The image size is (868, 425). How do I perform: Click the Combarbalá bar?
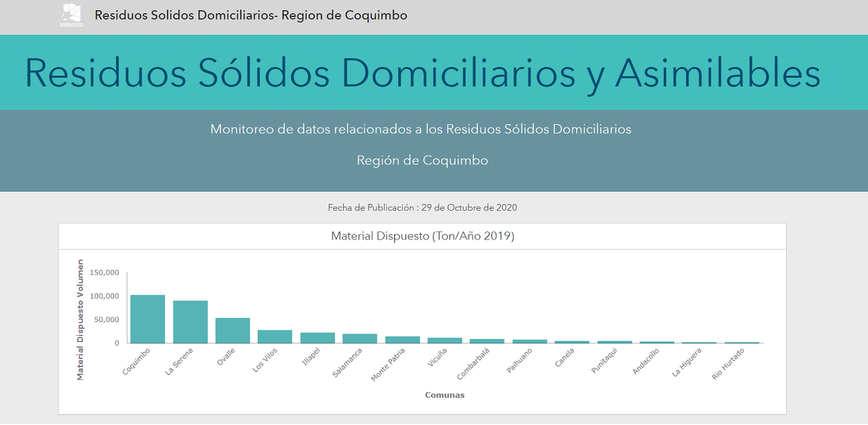[486, 340]
